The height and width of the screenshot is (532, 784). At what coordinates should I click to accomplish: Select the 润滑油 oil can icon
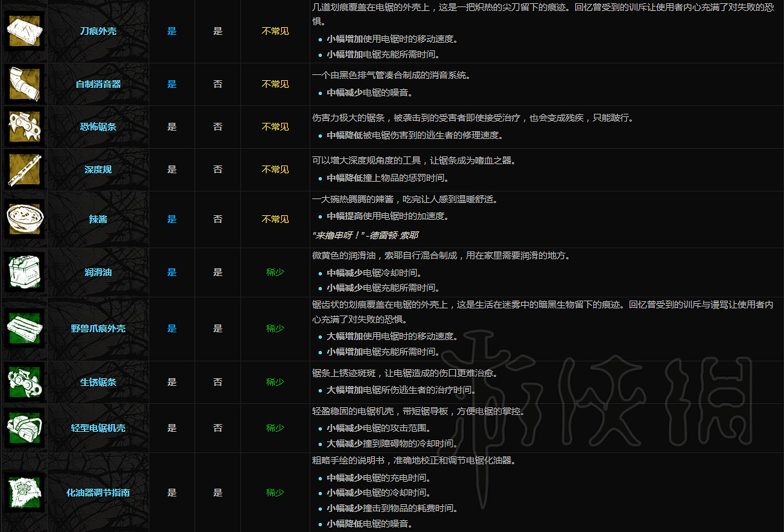coord(24,272)
